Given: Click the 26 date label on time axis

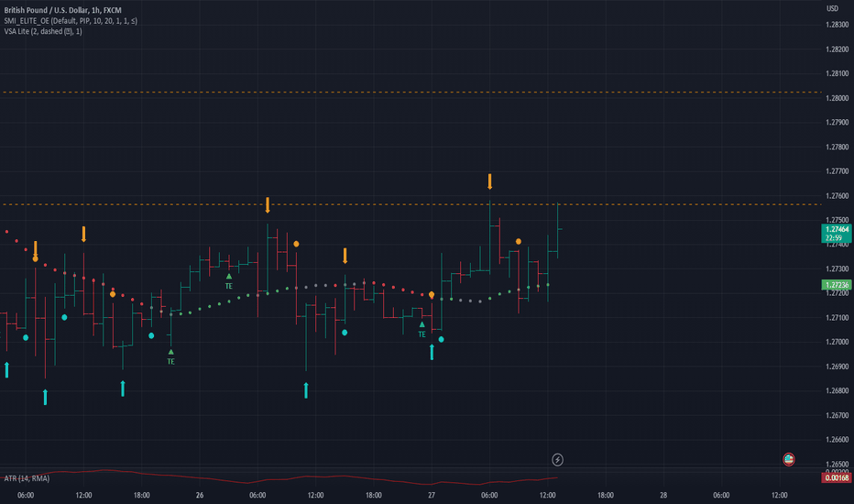Looking at the screenshot, I should (x=200, y=495).
